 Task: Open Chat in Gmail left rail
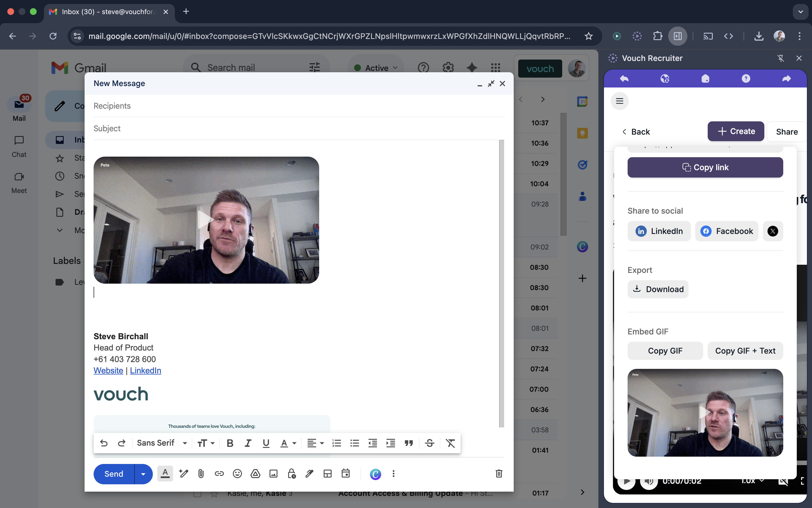[19, 147]
